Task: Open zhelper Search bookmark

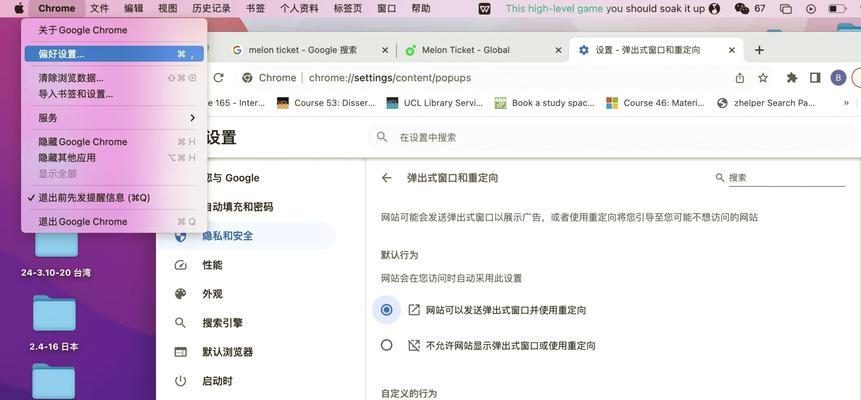Action: (766, 103)
